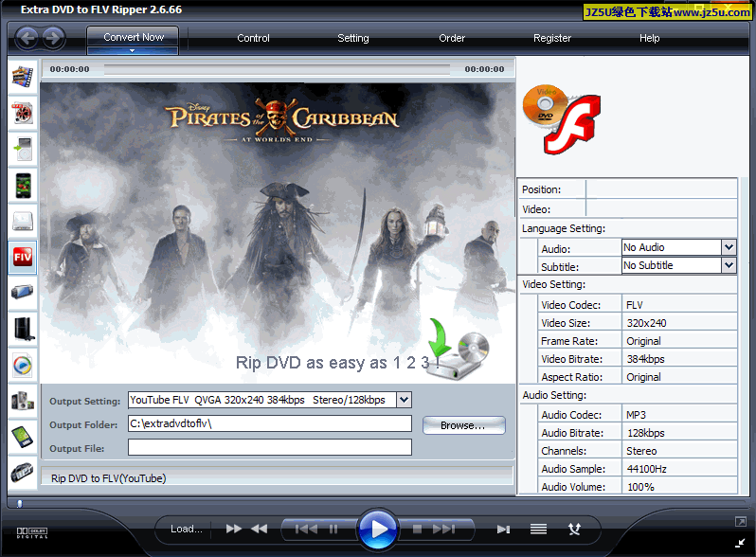This screenshot has width=756, height=557.
Task: Click the playlist lines icon
Action: [538, 529]
